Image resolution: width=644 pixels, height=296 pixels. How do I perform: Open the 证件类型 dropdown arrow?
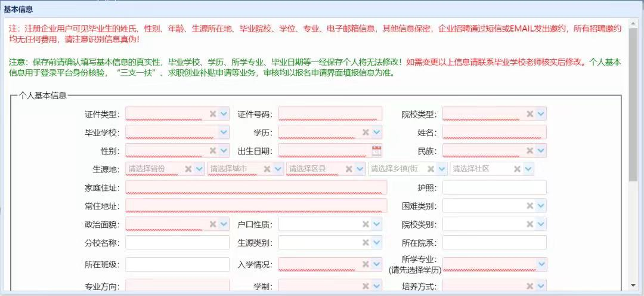pos(224,114)
